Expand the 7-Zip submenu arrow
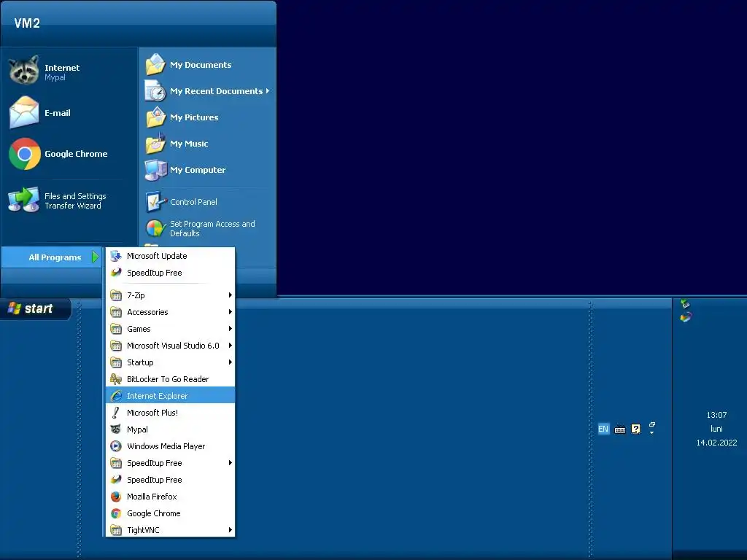The height and width of the screenshot is (560, 747). click(230, 295)
